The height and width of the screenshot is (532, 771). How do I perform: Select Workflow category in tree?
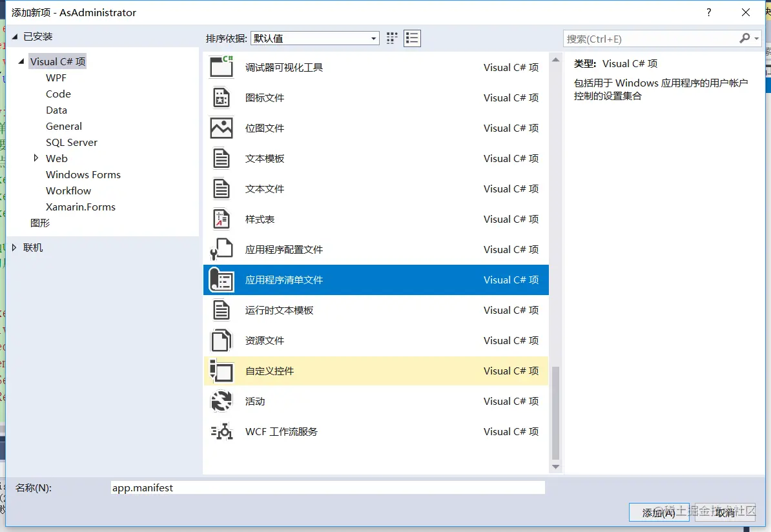68,190
